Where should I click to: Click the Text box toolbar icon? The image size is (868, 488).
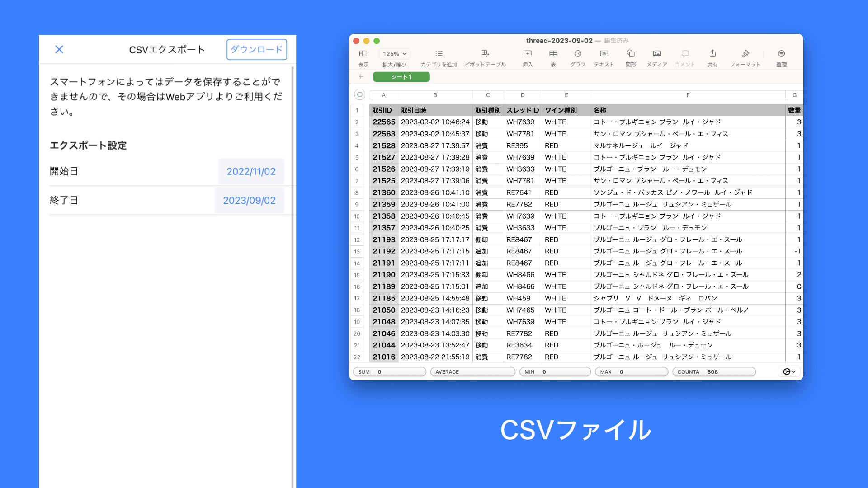[604, 54]
